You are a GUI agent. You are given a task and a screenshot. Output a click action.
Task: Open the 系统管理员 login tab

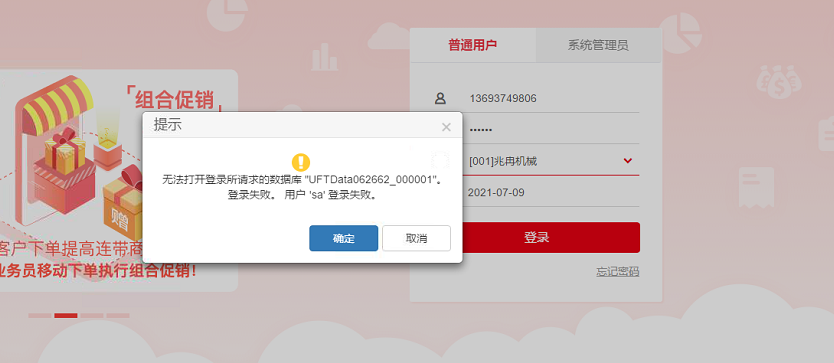click(598, 45)
